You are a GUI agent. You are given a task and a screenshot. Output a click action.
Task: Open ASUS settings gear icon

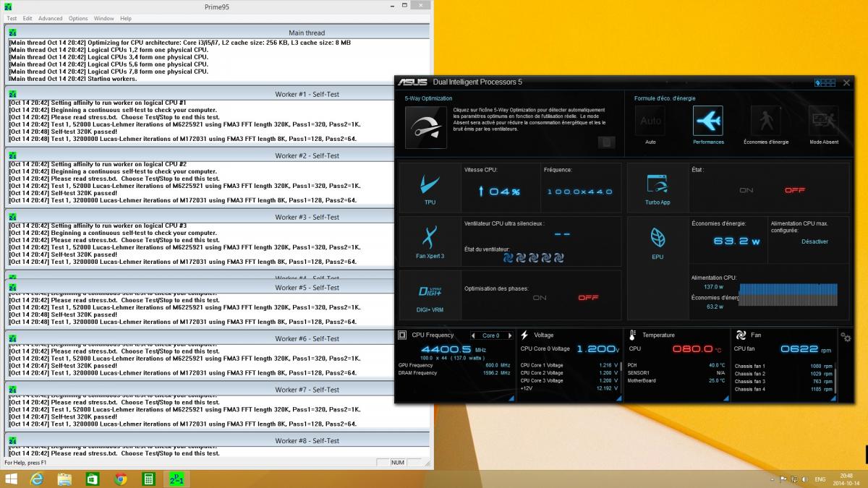(x=845, y=337)
